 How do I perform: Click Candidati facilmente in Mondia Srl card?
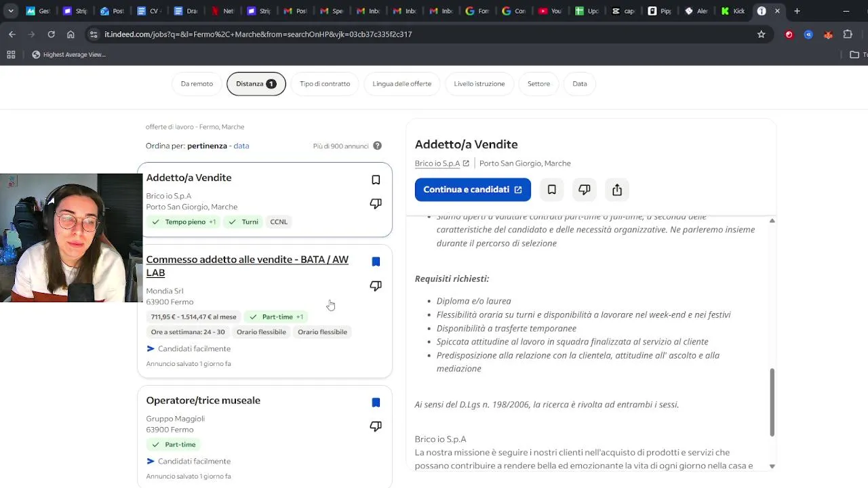pos(189,348)
